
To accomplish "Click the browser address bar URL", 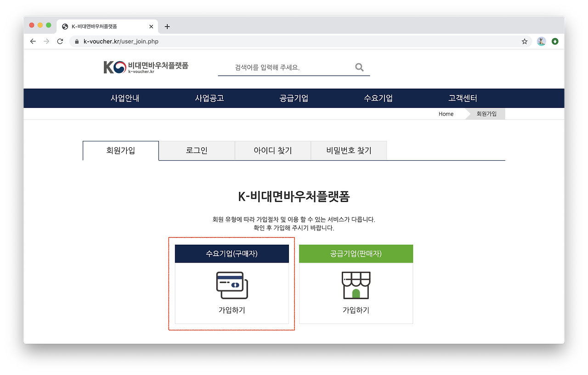I will coord(121,41).
